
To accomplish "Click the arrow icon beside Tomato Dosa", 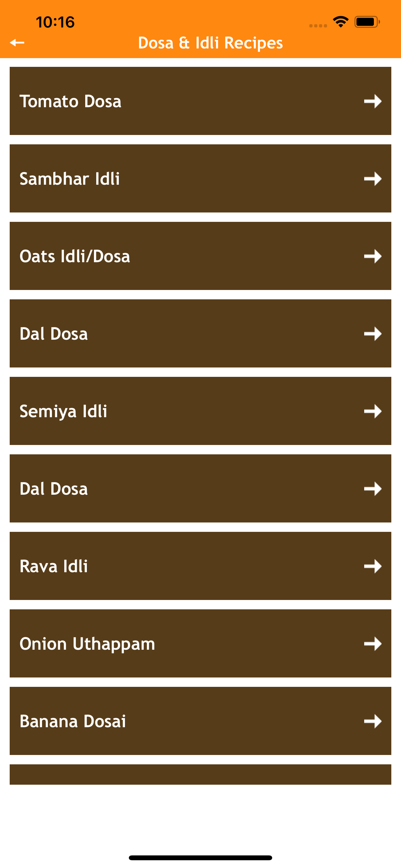I will click(x=372, y=101).
